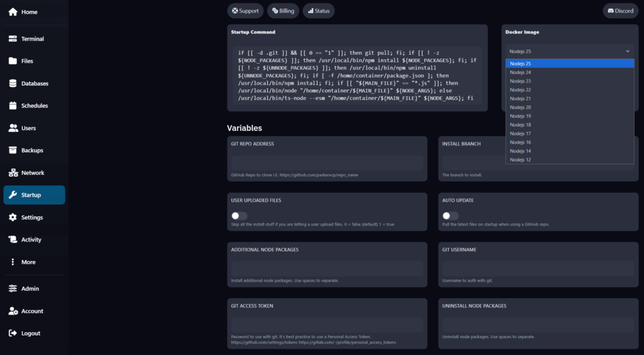Screen dimensions: 644x355
Task: Click the Home house icon
Action: (13, 12)
